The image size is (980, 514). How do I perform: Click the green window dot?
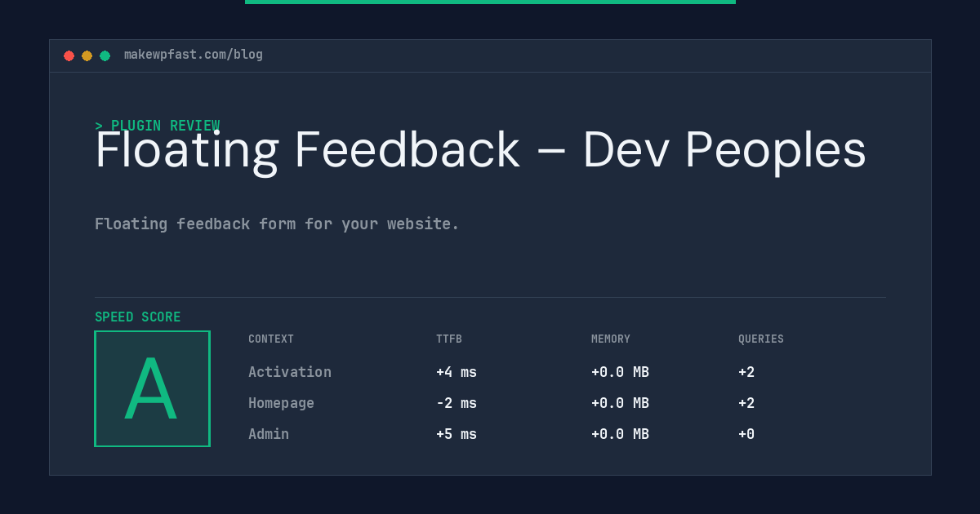click(105, 55)
